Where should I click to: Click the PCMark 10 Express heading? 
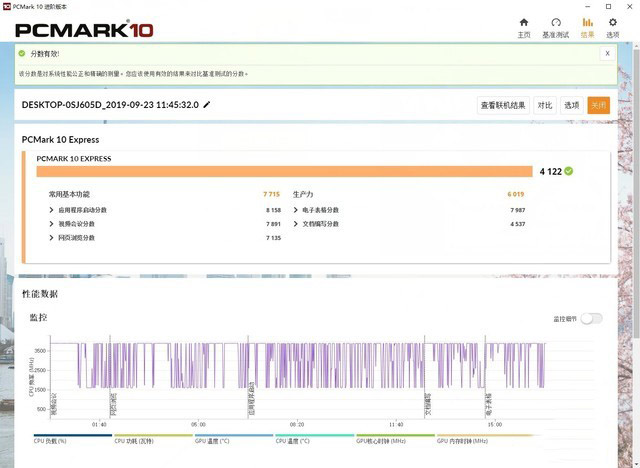[60, 140]
